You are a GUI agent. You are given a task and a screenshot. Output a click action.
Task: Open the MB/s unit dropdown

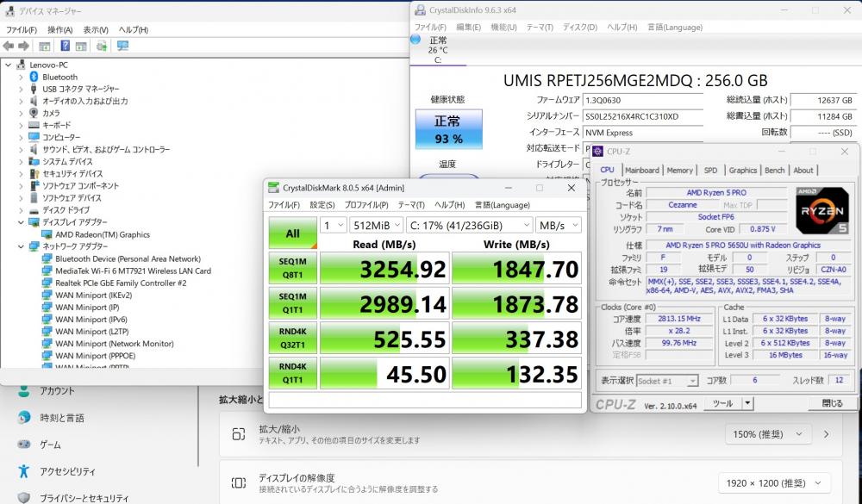tap(559, 226)
